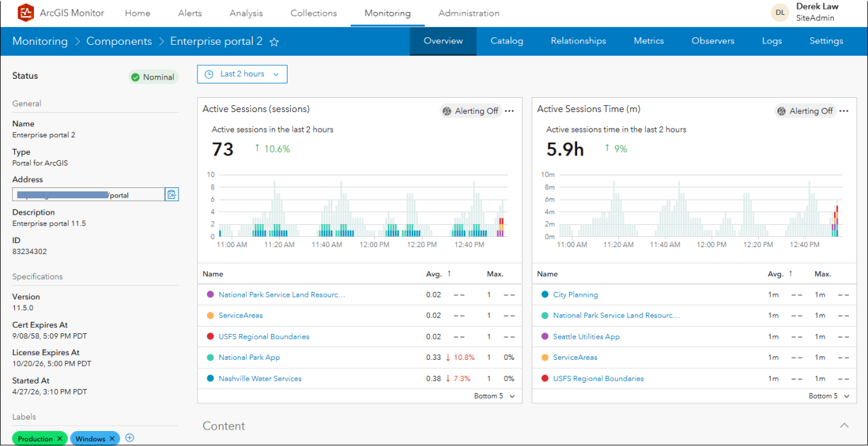Open the DL user avatar
The width and height of the screenshot is (868, 446).
(x=781, y=12)
